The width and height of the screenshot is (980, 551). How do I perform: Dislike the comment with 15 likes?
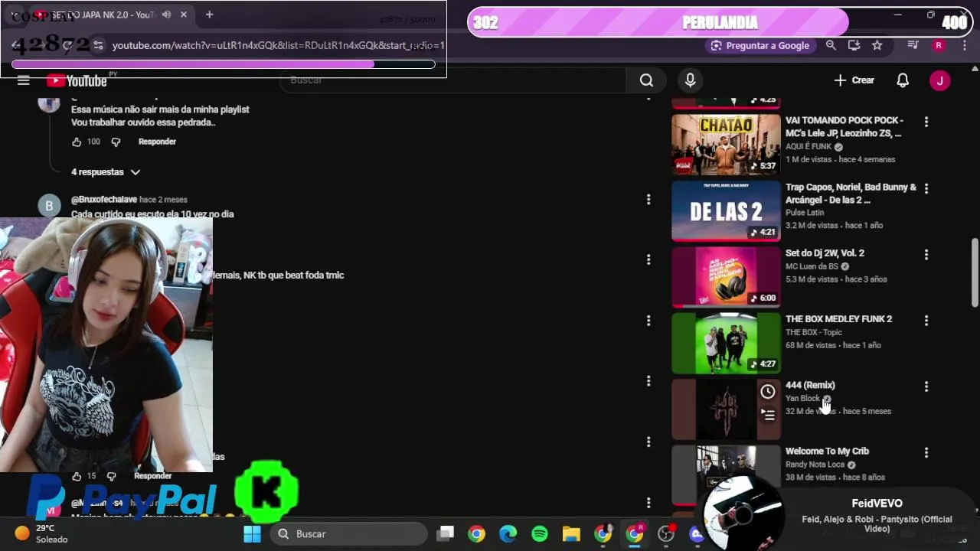pyautogui.click(x=111, y=476)
